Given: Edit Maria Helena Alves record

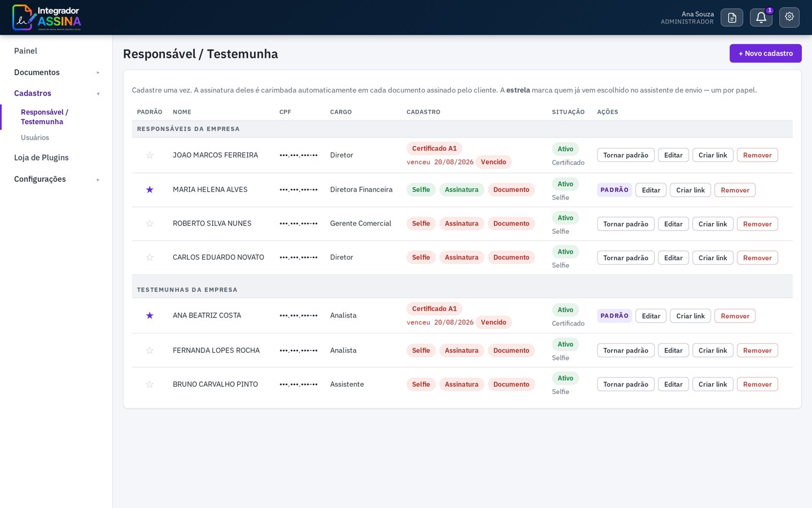Looking at the screenshot, I should point(651,190).
